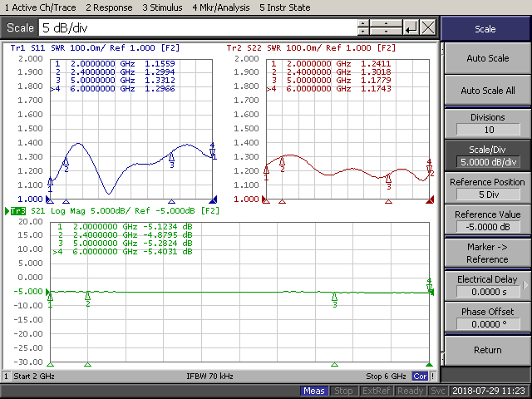Close the Scale entry bar with X

click(428, 27)
